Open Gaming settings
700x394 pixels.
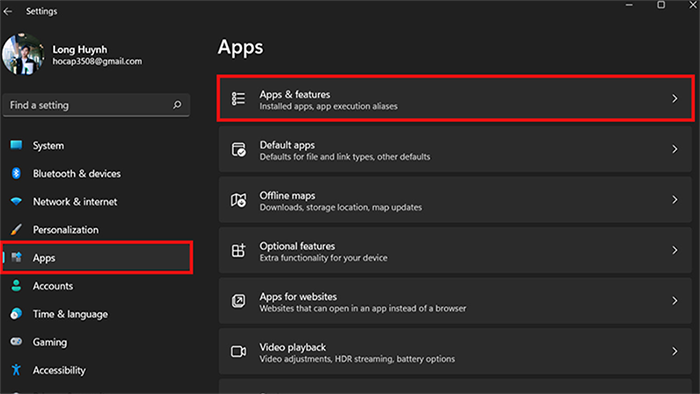coord(50,342)
